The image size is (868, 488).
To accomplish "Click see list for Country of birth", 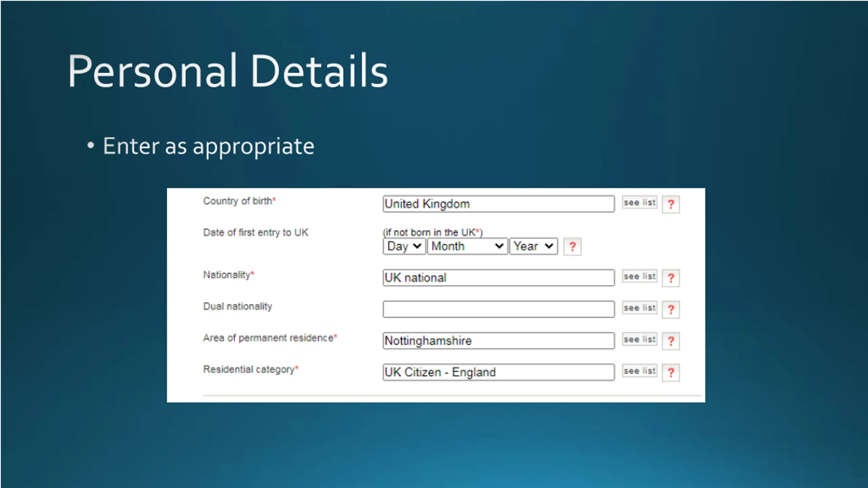I will (x=639, y=202).
